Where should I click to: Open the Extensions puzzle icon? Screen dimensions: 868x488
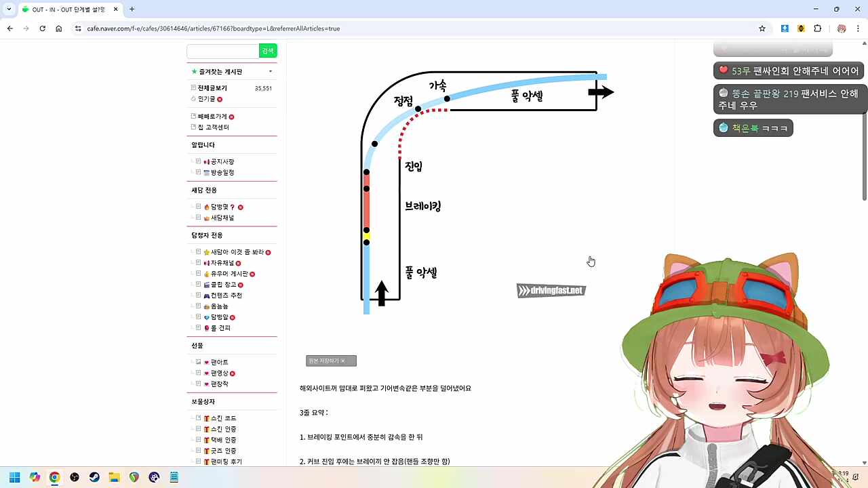(x=817, y=28)
